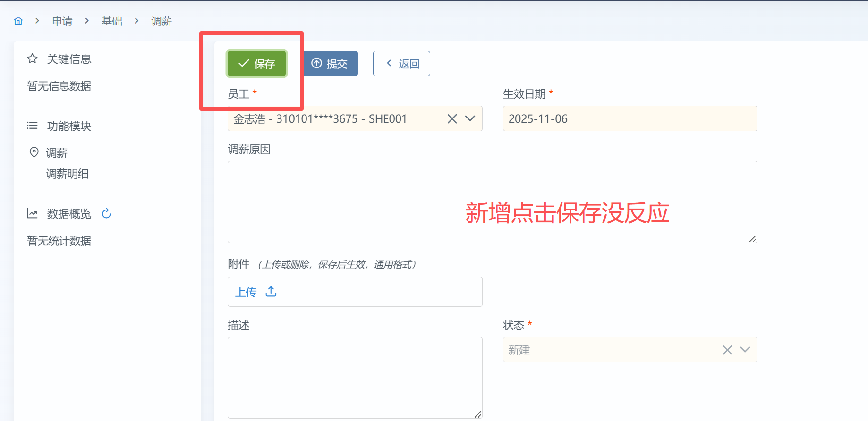Clear the 状态 field with X icon
The width and height of the screenshot is (868, 421).
pos(727,350)
